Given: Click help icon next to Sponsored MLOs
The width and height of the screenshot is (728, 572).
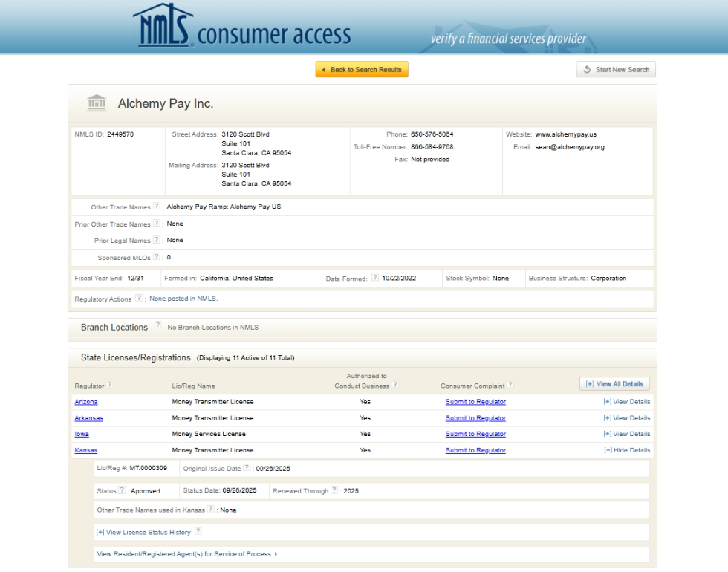Looking at the screenshot, I should [157, 258].
